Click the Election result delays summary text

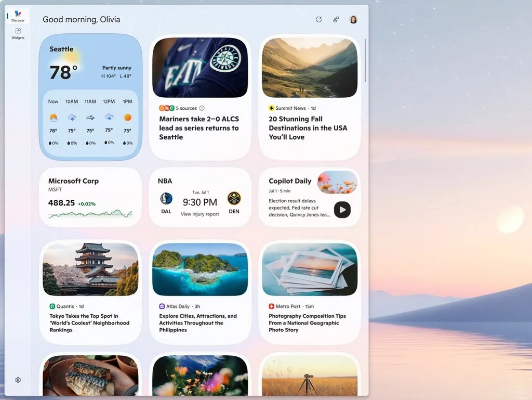click(x=299, y=208)
